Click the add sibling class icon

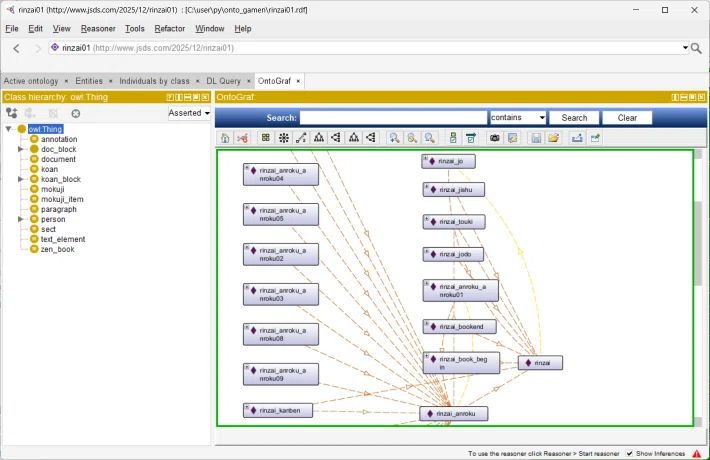[x=30, y=113]
